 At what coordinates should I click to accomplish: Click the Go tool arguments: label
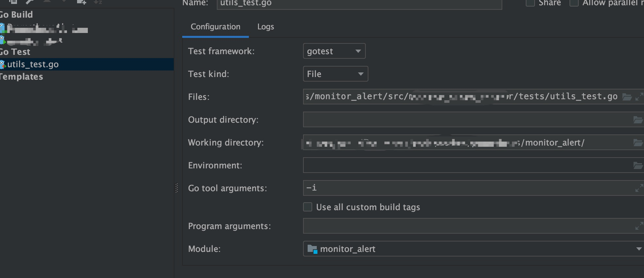coord(227,188)
